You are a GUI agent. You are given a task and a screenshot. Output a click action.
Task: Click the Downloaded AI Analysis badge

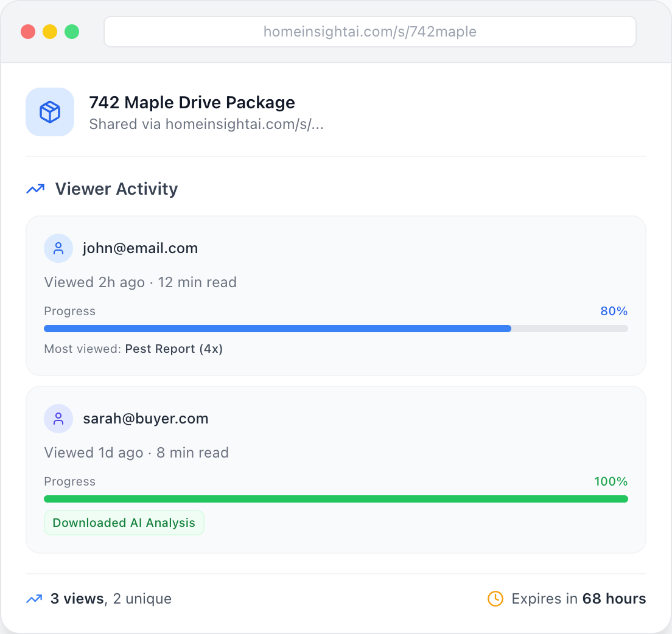pyautogui.click(x=124, y=522)
